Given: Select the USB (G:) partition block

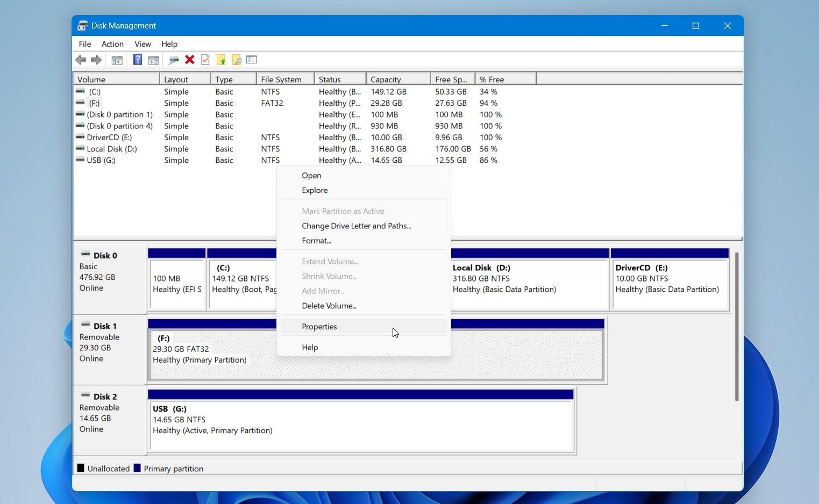Looking at the screenshot, I should coord(361,421).
